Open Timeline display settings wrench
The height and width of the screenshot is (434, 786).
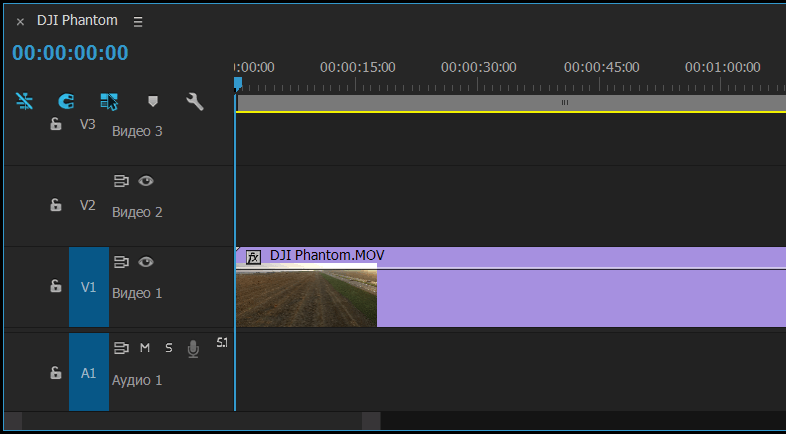tap(194, 102)
